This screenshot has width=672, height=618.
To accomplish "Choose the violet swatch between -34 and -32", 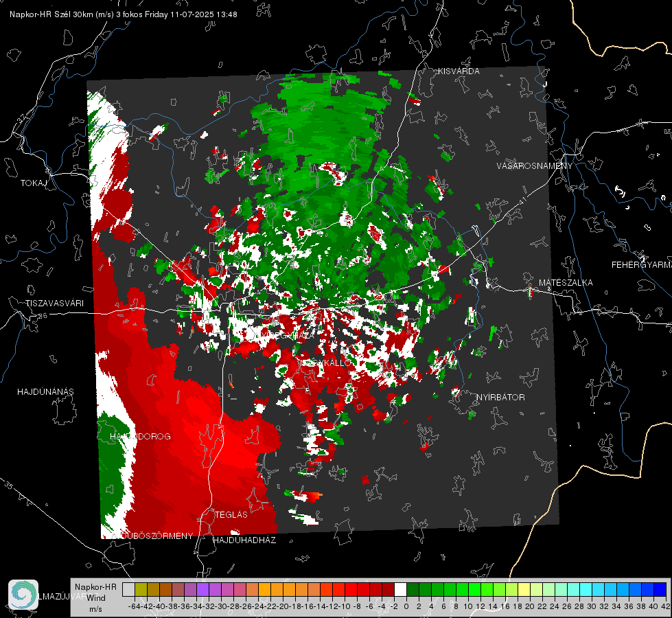I will click(202, 589).
